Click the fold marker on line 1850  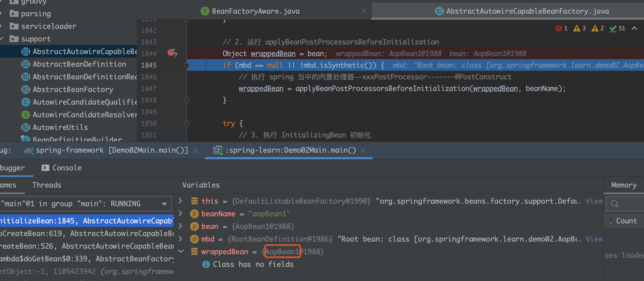click(x=187, y=124)
